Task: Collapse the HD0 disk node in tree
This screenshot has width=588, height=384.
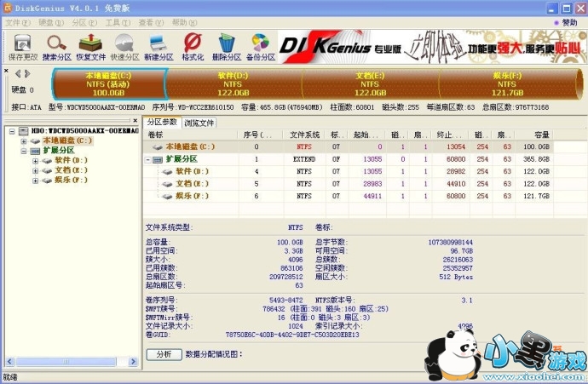Action: (x=13, y=131)
